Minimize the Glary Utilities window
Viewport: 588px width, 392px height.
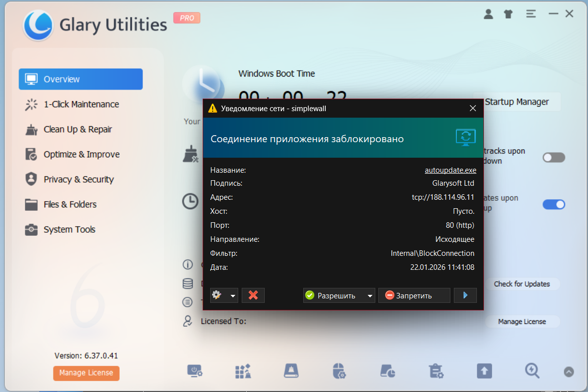coord(553,14)
